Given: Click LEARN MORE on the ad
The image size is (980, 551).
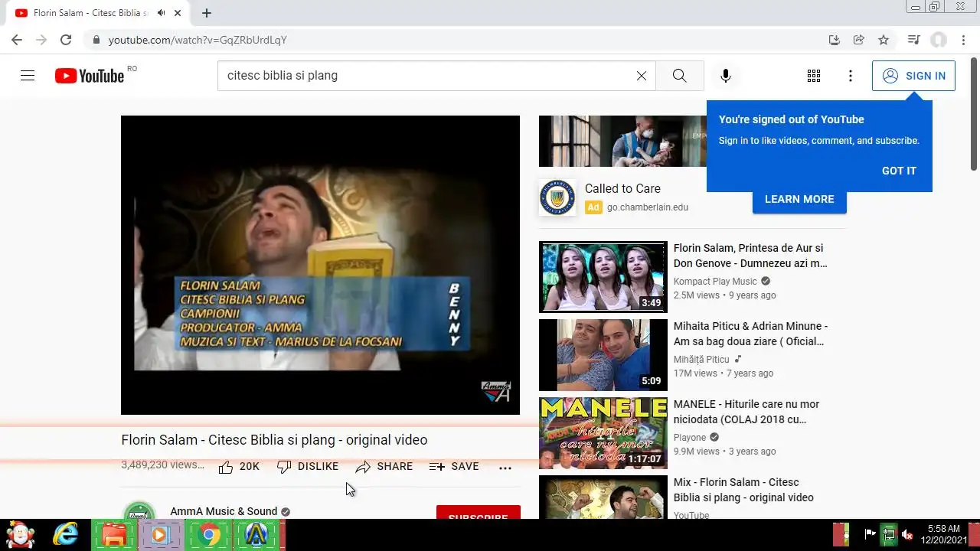Looking at the screenshot, I should (799, 199).
